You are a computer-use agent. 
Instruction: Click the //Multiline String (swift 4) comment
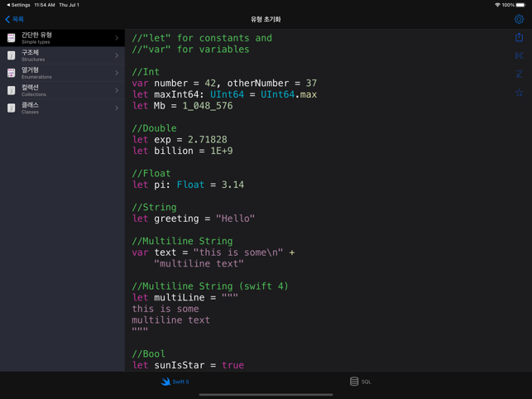[x=210, y=286]
